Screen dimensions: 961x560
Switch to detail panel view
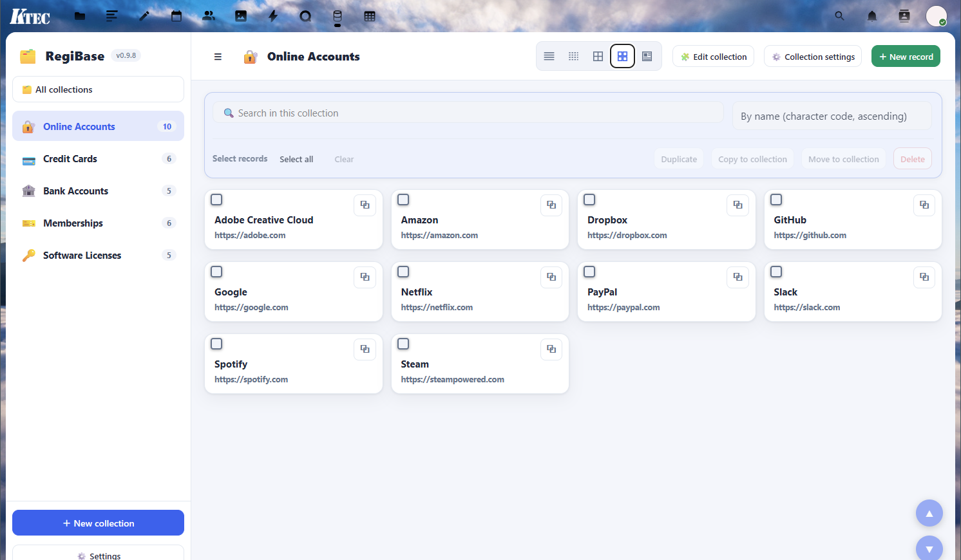coord(647,57)
